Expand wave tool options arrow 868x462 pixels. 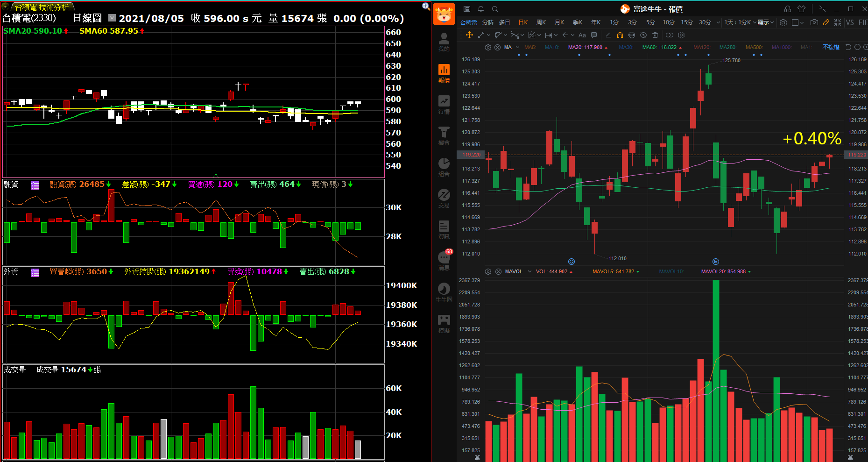click(x=522, y=35)
